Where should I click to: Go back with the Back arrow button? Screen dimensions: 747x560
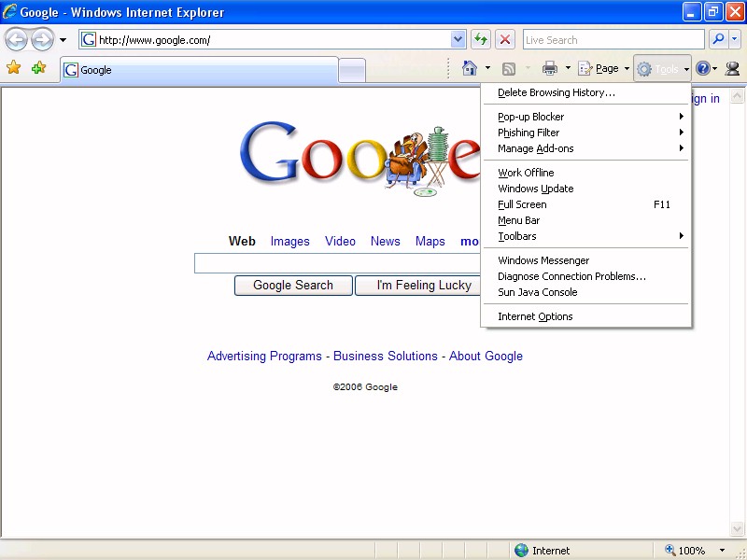coord(17,40)
